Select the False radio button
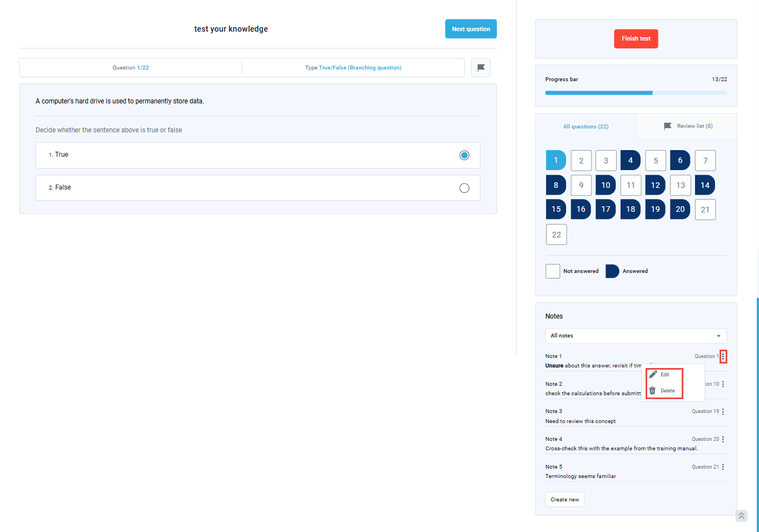The image size is (759, 532). click(x=464, y=188)
